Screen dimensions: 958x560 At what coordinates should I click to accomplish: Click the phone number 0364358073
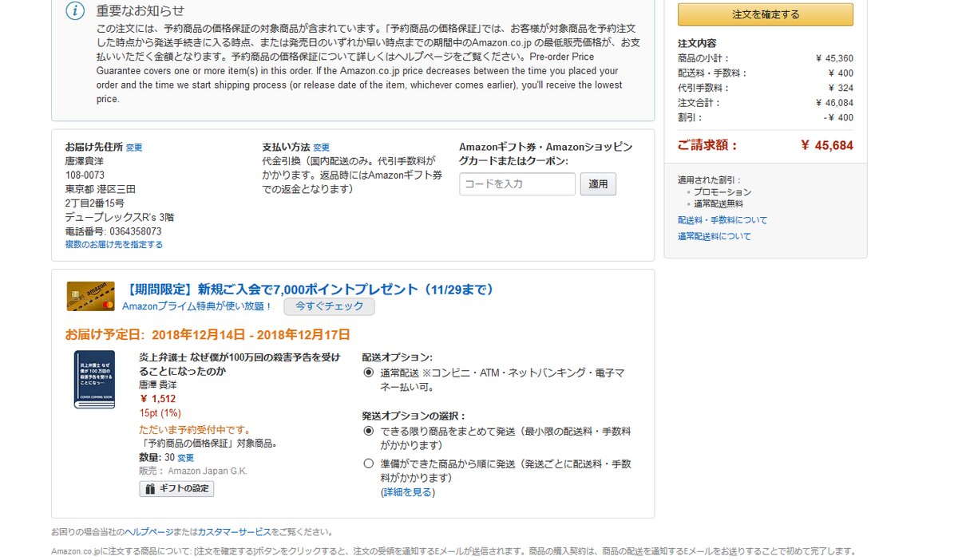tap(135, 231)
